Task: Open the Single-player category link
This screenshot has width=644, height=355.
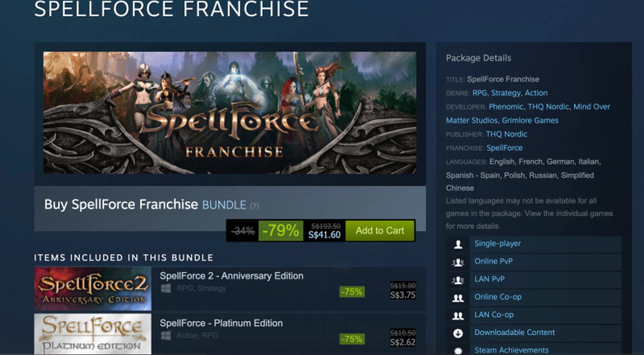Action: [497, 244]
